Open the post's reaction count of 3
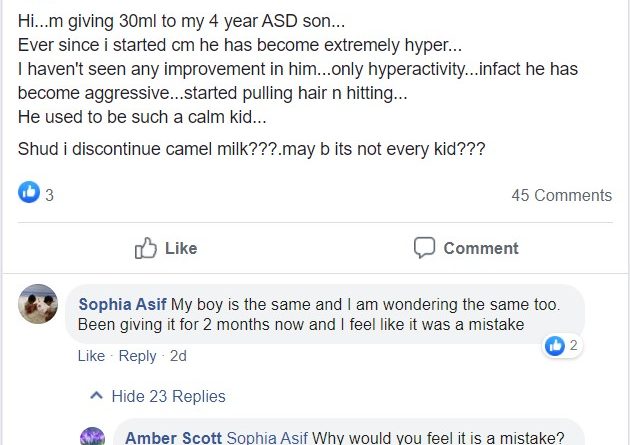This screenshot has height=445, width=630. point(49,196)
